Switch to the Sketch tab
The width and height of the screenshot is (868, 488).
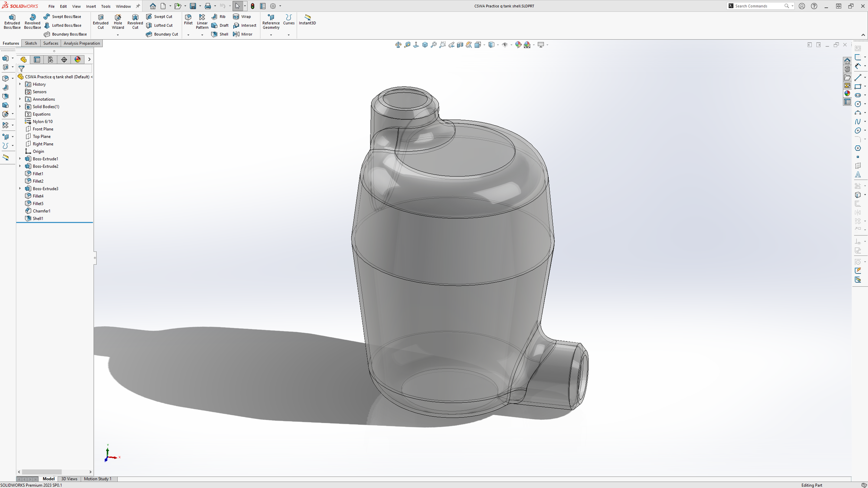point(31,43)
